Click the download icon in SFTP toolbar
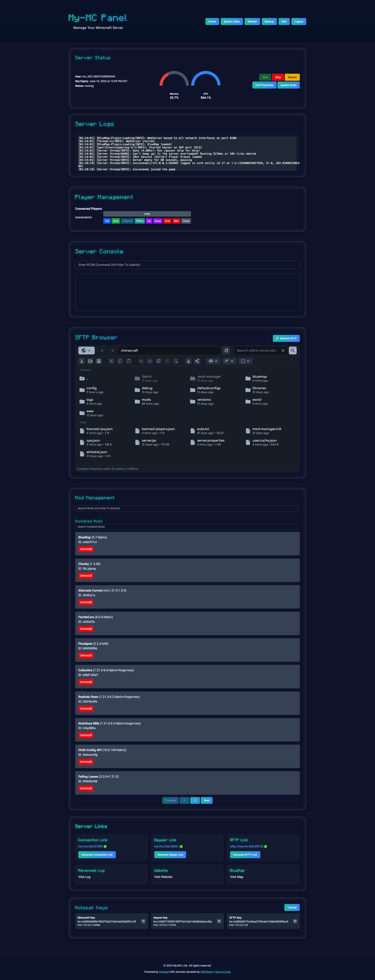 188,361
